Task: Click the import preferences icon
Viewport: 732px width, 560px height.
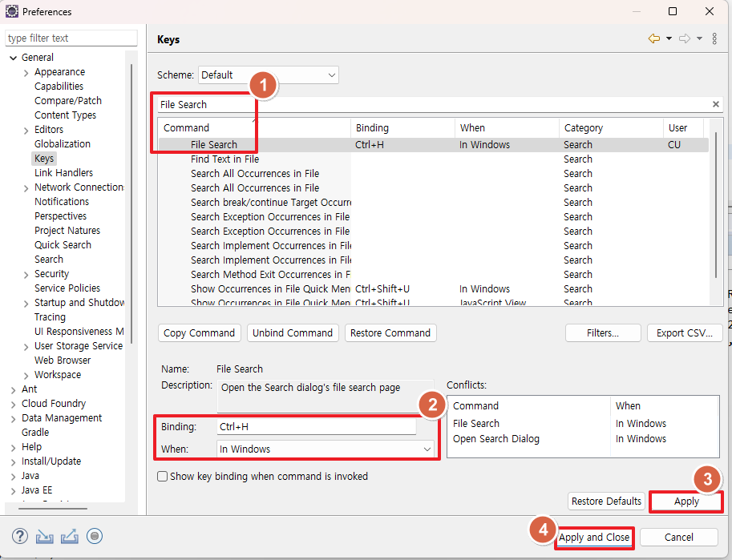Action: pyautogui.click(x=44, y=536)
